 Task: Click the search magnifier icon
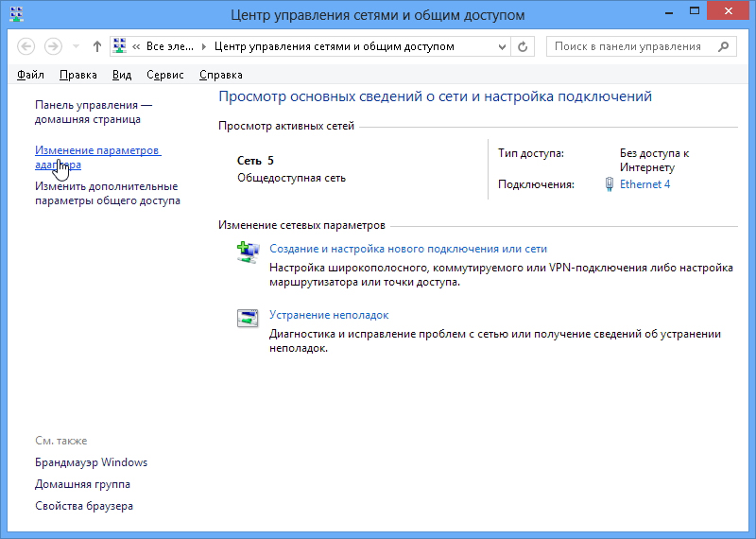coord(723,46)
